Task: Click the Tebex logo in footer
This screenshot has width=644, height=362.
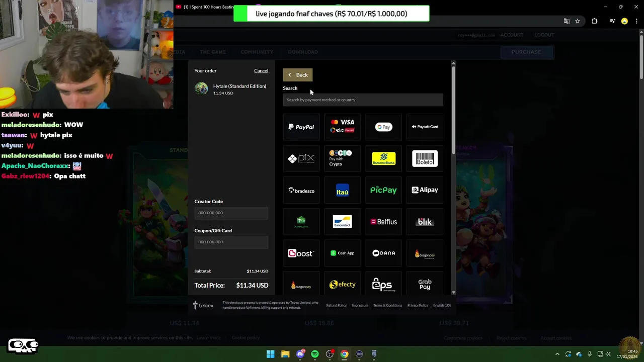Action: [203, 305]
